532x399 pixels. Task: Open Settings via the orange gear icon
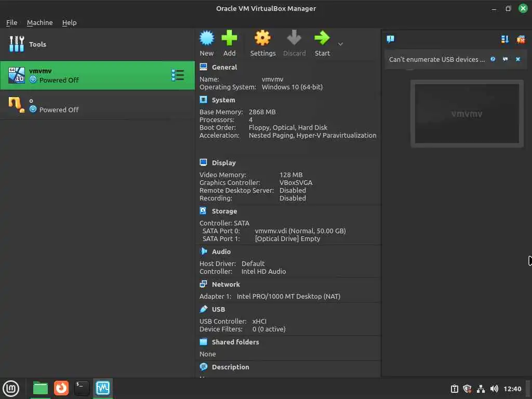click(x=262, y=38)
